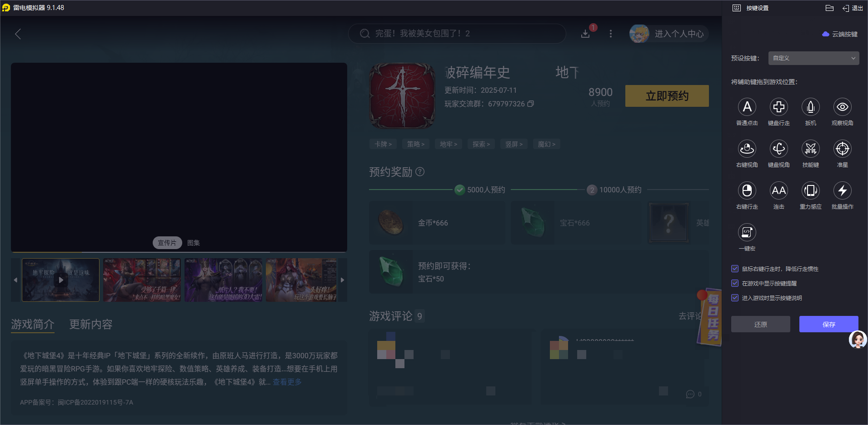The width and height of the screenshot is (868, 425).
Task: Open the 云端按键 cloud key settings
Action: tap(840, 34)
